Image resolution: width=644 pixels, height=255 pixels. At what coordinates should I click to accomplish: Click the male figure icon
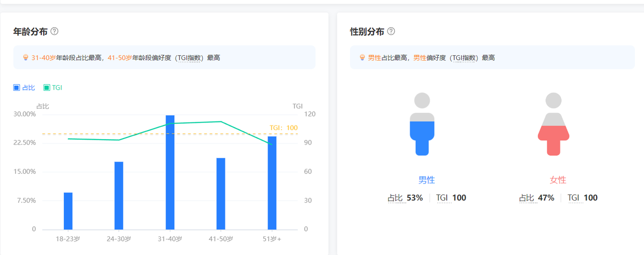coord(422,124)
